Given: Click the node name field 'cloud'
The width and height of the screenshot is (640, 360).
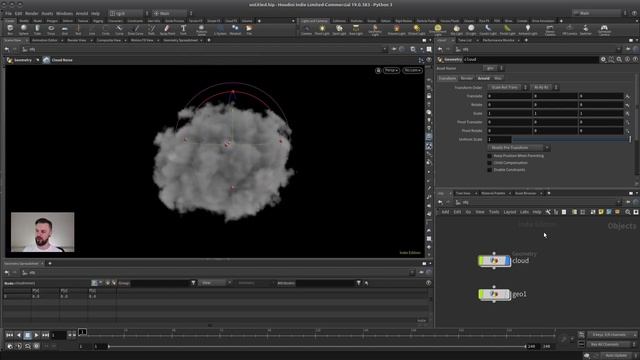Looking at the screenshot, I should [x=530, y=60].
